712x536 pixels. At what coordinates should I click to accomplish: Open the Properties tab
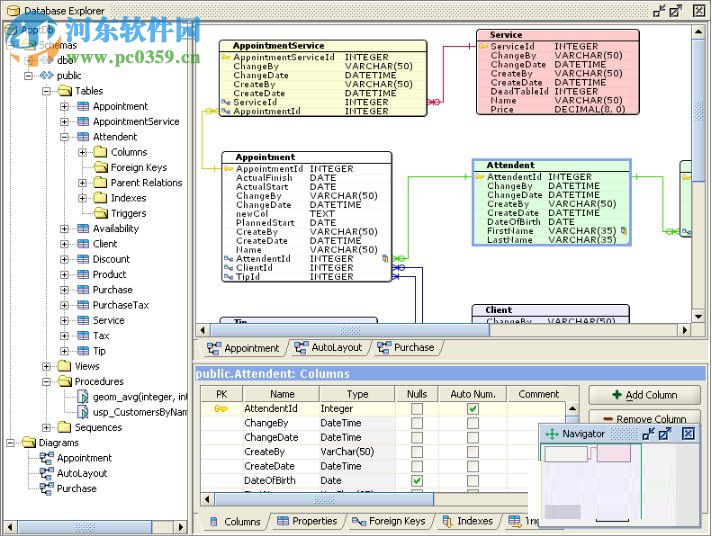(x=307, y=521)
